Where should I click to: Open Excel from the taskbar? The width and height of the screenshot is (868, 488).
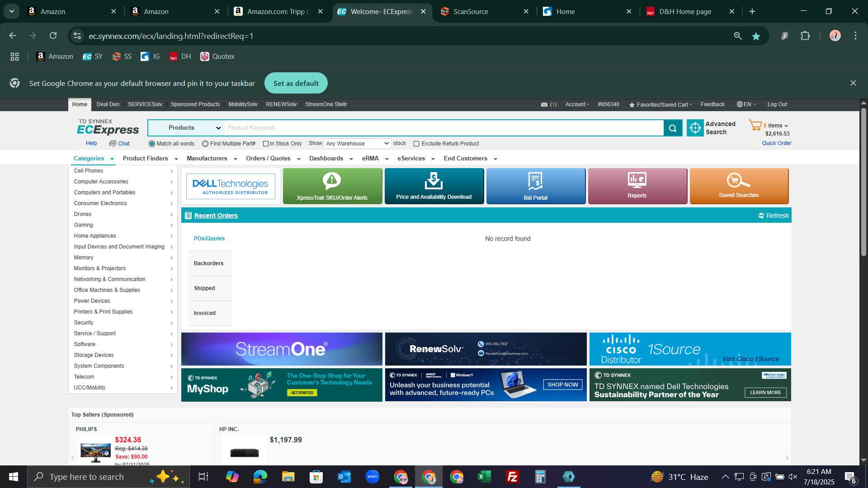click(484, 477)
